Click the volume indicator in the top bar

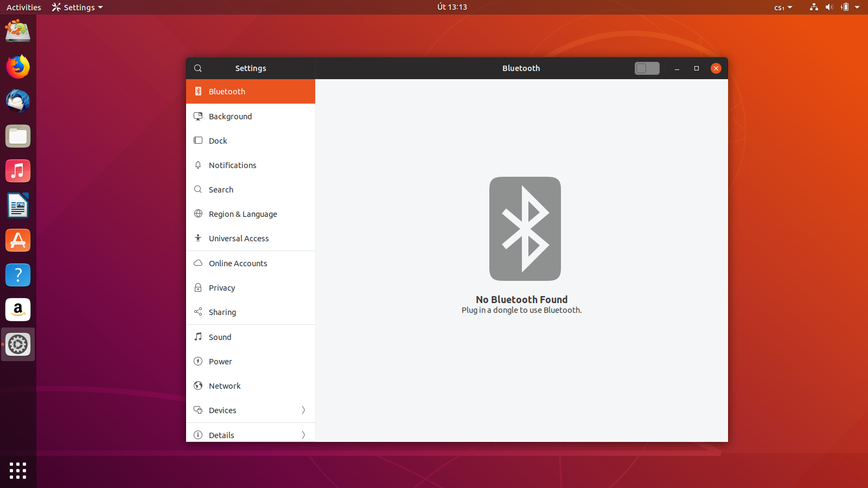[829, 7]
